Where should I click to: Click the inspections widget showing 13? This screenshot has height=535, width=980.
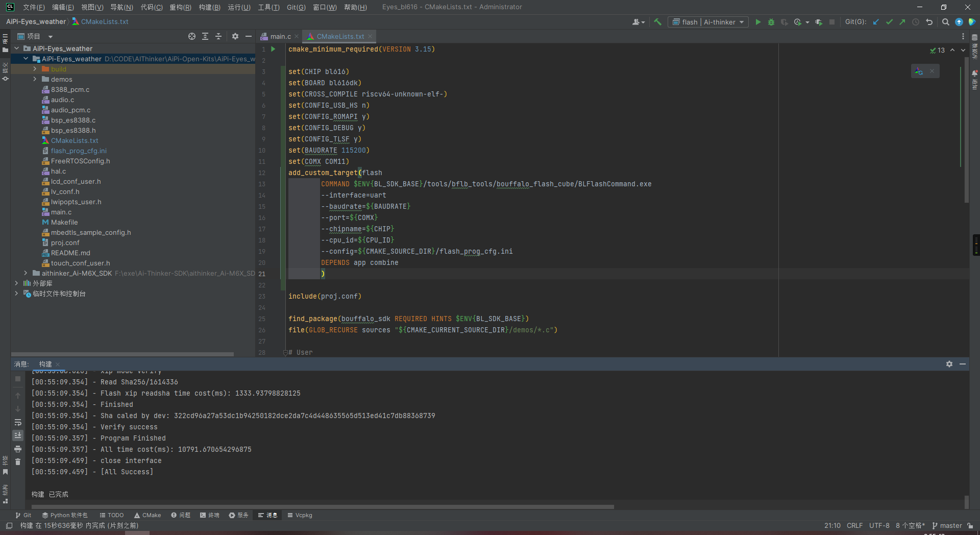pos(937,50)
